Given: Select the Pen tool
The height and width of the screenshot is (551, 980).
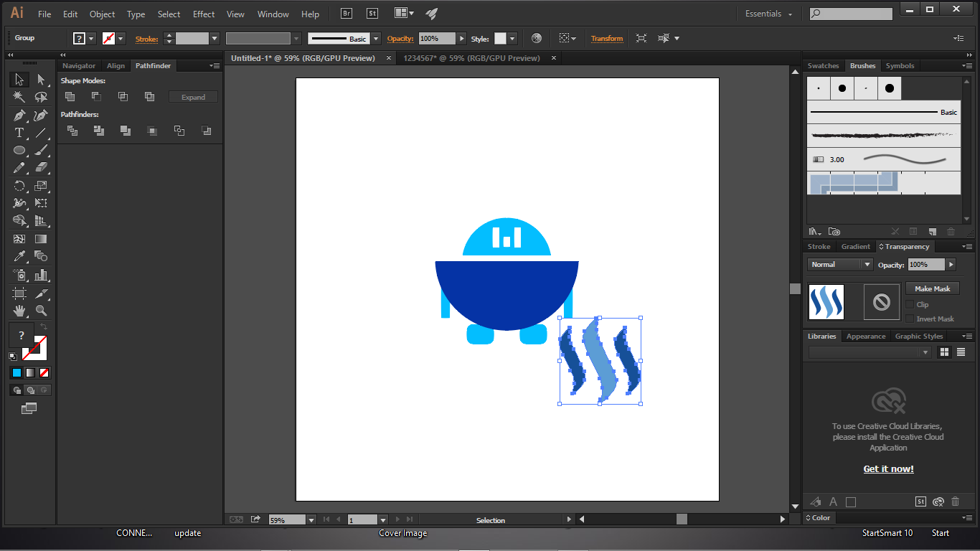Looking at the screenshot, I should pos(19,116).
